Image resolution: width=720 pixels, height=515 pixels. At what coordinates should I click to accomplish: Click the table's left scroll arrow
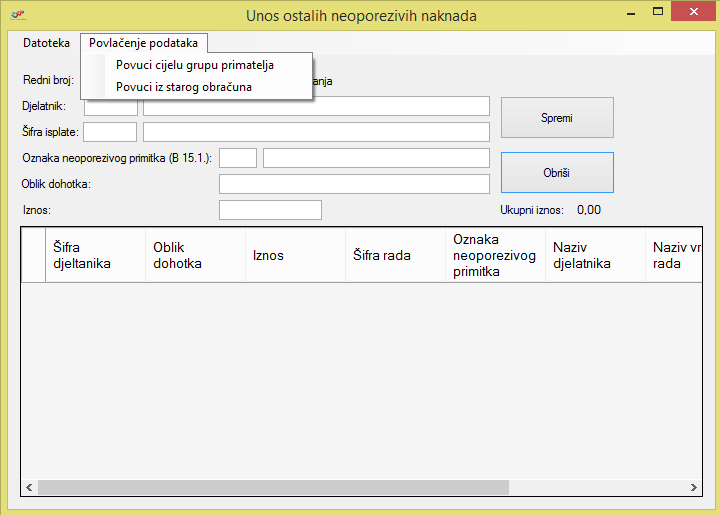(29, 487)
